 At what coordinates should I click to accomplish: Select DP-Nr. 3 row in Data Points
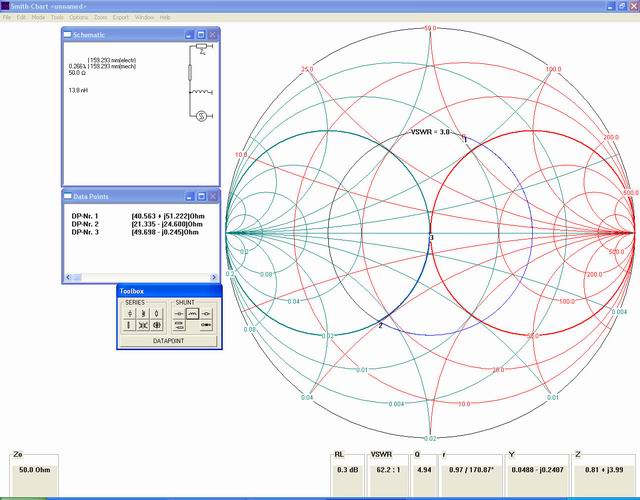(x=135, y=232)
